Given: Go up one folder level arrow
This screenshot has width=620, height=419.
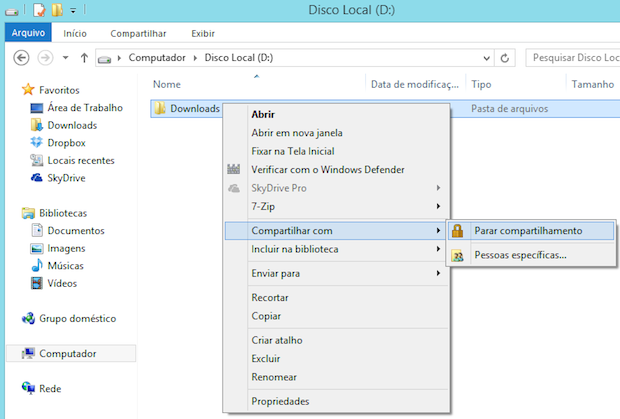Looking at the screenshot, I should click(83, 58).
